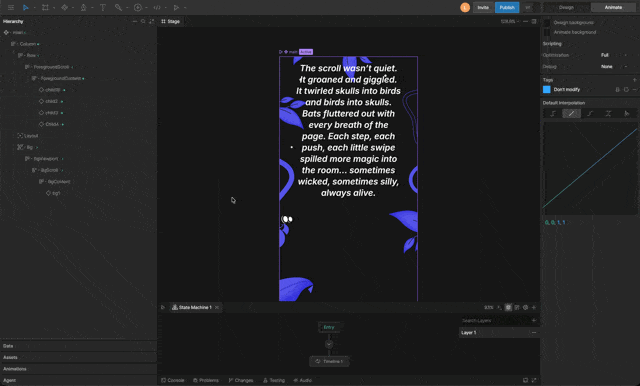Screen dimensions: 640x386
Task: Open dropdown arrow next to Pen tool
Action: tap(92, 8)
